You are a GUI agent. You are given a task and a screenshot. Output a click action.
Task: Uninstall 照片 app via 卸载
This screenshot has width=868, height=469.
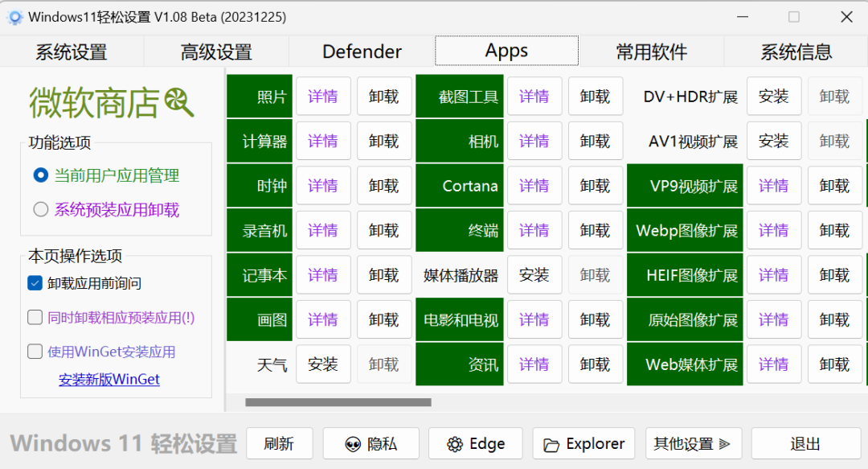tap(384, 96)
